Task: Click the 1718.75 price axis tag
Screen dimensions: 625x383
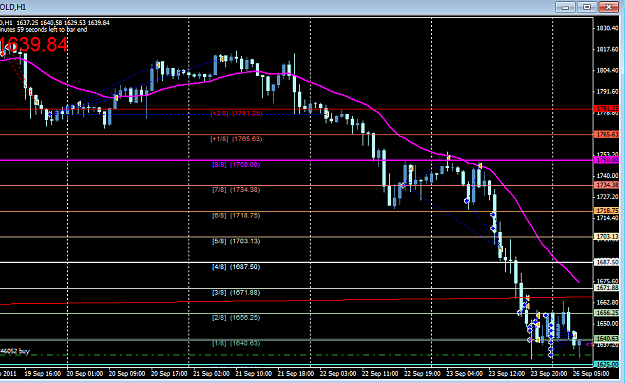Action: click(607, 210)
